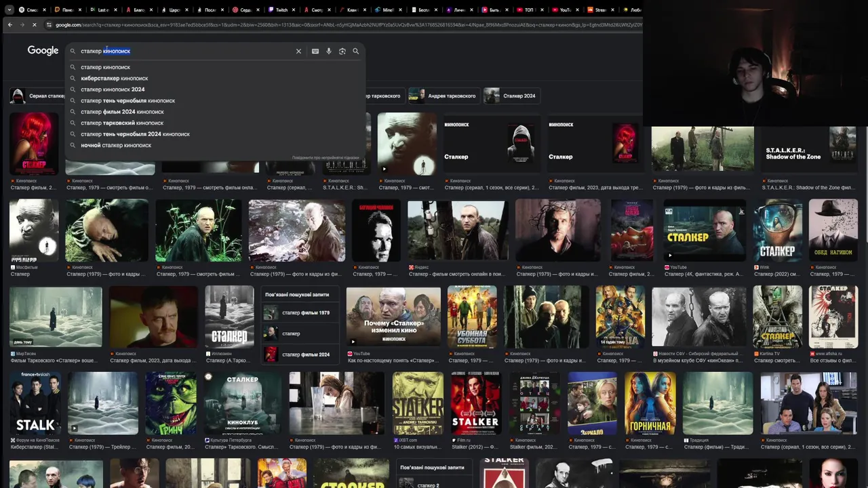Select the 'Сталкер 2024' filter chip
This screenshot has width=868, height=488.
tap(511, 96)
